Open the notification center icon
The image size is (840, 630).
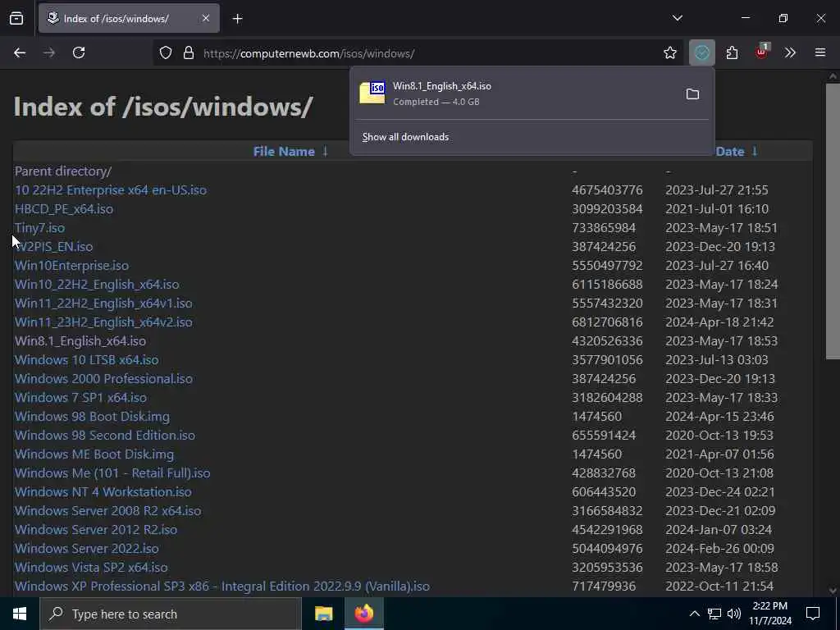click(813, 614)
